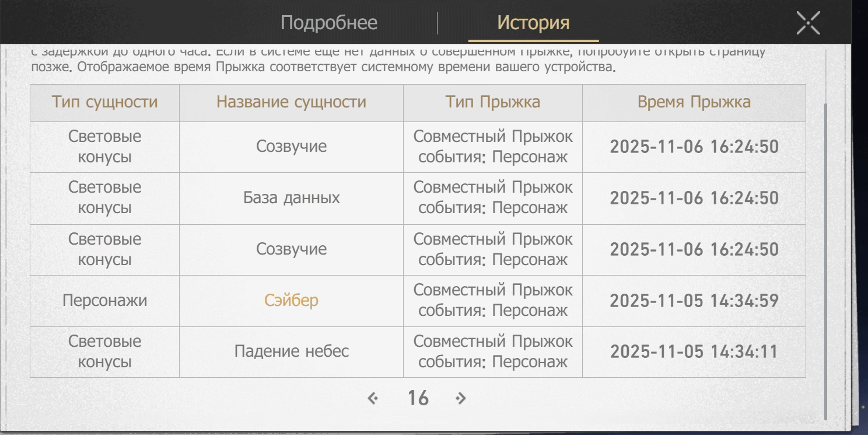The height and width of the screenshot is (435, 868).
Task: Click the warp type in the Падение небес row
Action: click(493, 352)
